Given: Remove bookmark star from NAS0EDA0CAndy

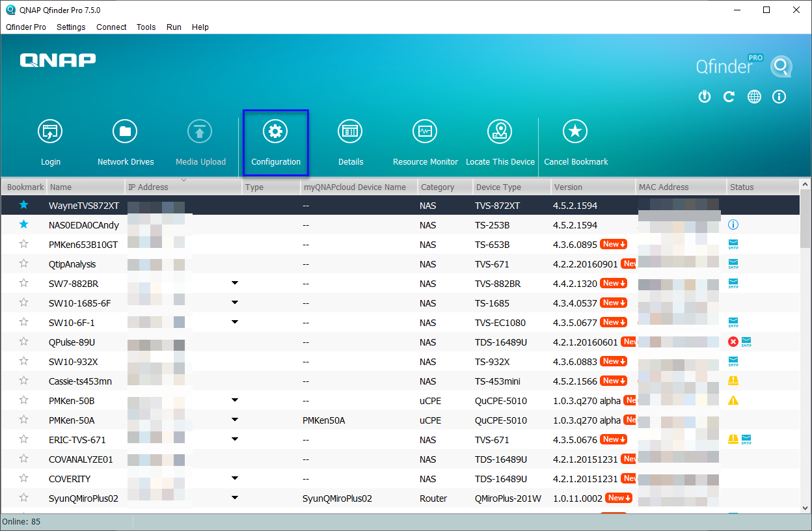Looking at the screenshot, I should [24, 225].
